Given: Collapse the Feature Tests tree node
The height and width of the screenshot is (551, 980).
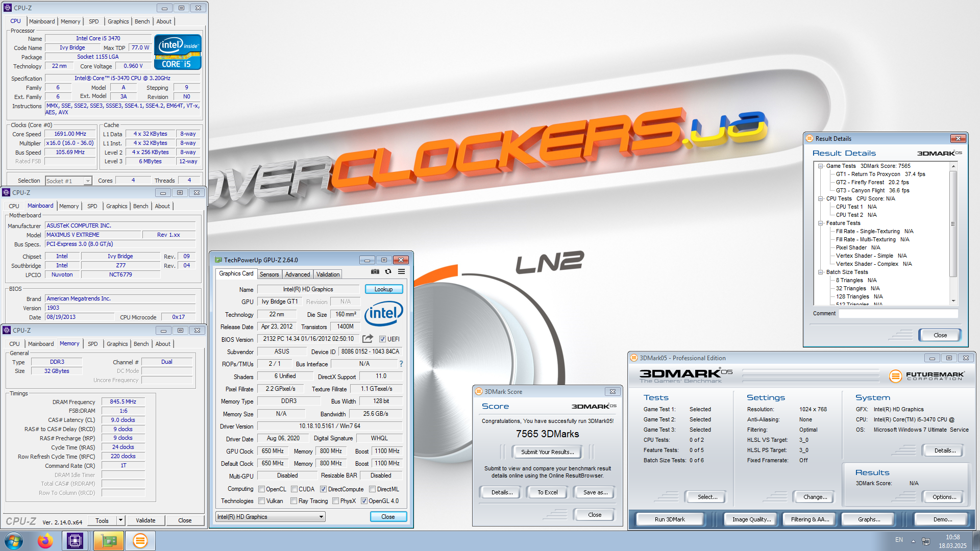Looking at the screenshot, I should tap(821, 223).
